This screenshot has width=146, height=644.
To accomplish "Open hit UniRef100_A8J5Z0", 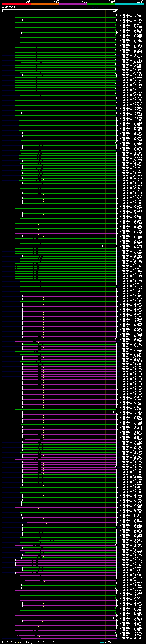I will pos(131,15).
